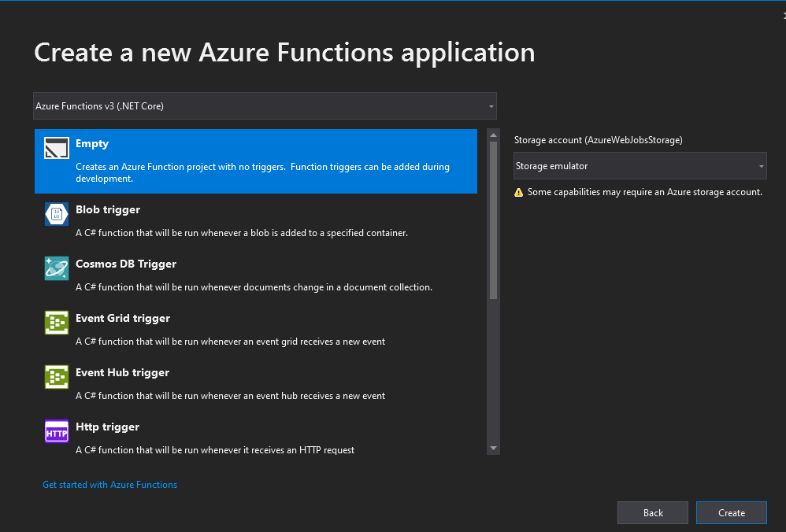Click the scrollbar down arrow
This screenshot has width=786, height=532.
[492, 447]
